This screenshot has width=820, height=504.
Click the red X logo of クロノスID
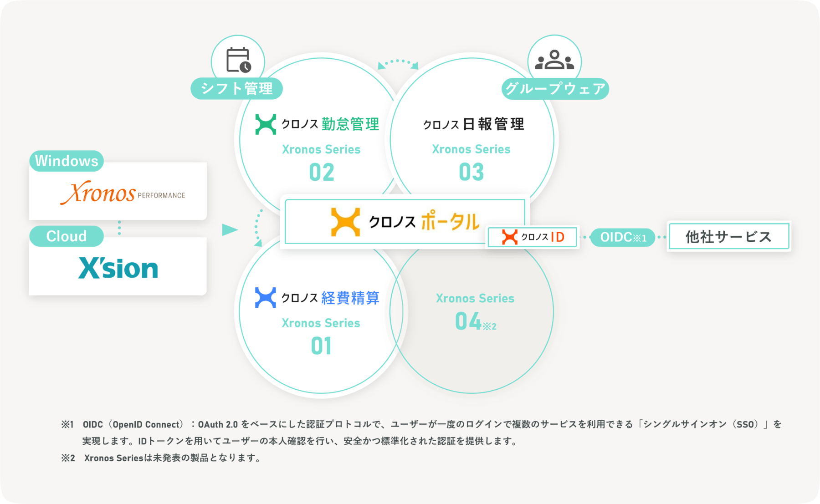[x=509, y=237]
